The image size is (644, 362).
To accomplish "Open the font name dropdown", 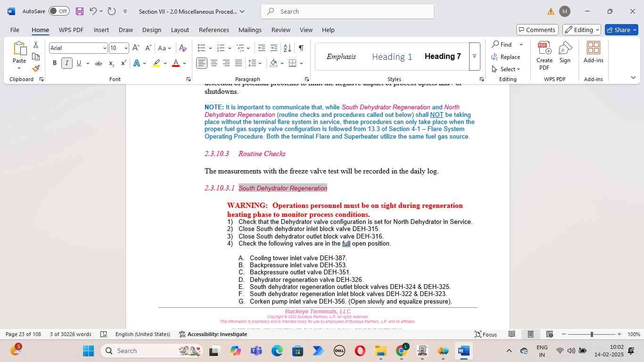I will [104, 48].
